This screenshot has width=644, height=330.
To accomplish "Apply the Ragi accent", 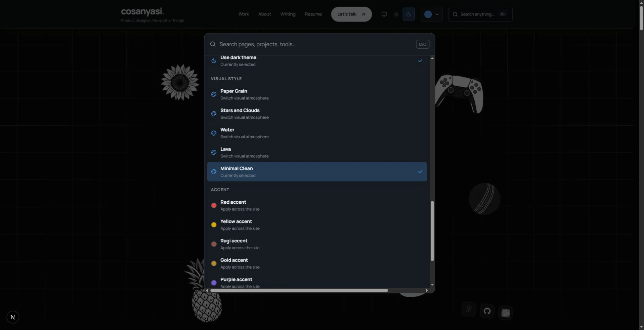I will tap(317, 244).
